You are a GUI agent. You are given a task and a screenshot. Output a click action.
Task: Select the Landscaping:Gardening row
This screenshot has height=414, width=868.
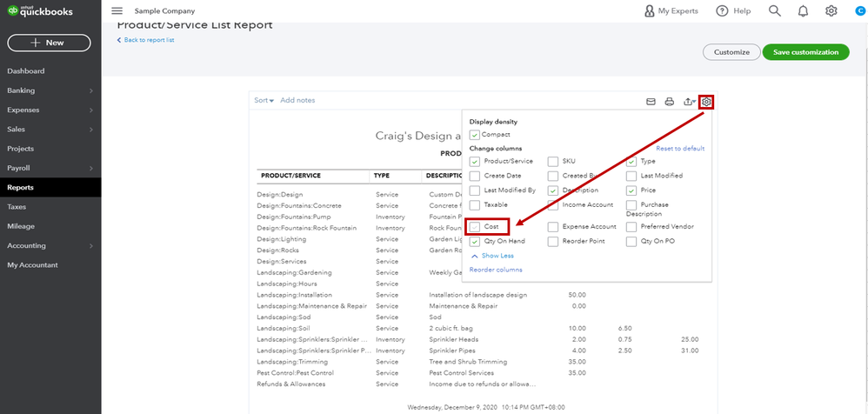(358, 272)
